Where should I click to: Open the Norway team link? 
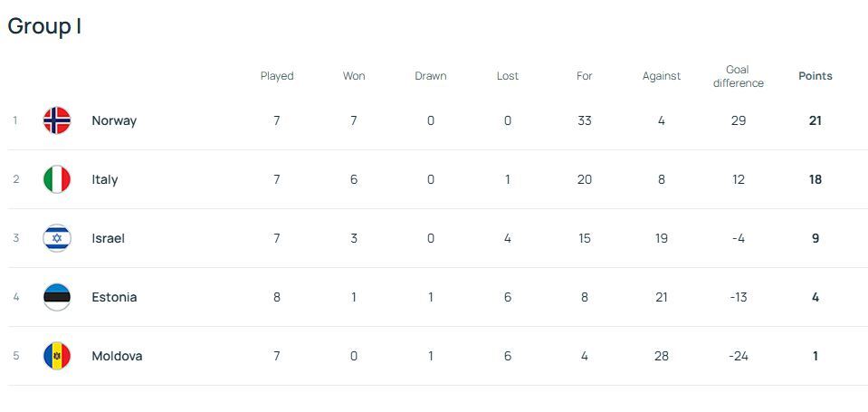coord(114,120)
